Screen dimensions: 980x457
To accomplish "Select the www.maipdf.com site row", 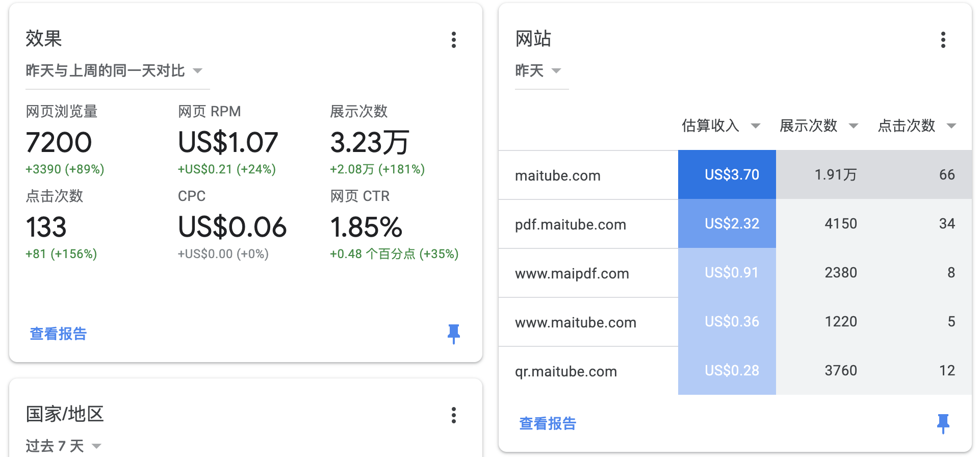I will click(x=572, y=273).
